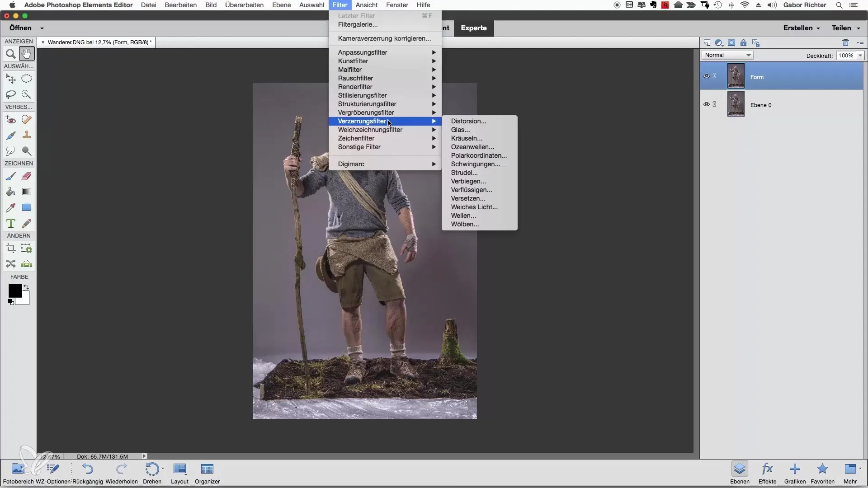
Task: Select the Hand tool
Action: (x=27, y=54)
